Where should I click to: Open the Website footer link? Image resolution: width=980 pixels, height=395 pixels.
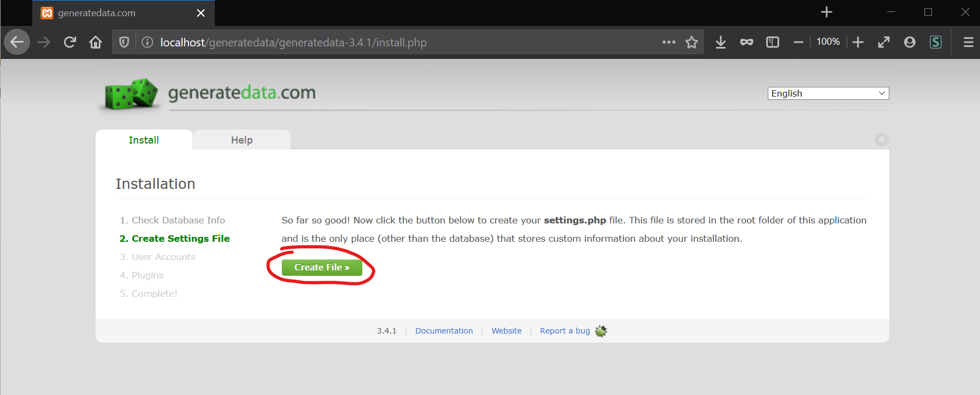[506, 331]
